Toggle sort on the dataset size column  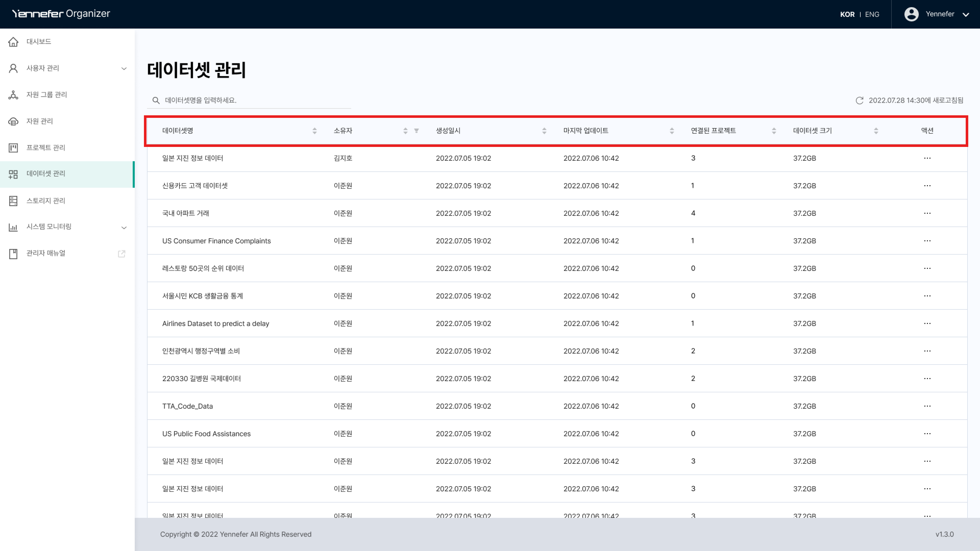coord(876,131)
